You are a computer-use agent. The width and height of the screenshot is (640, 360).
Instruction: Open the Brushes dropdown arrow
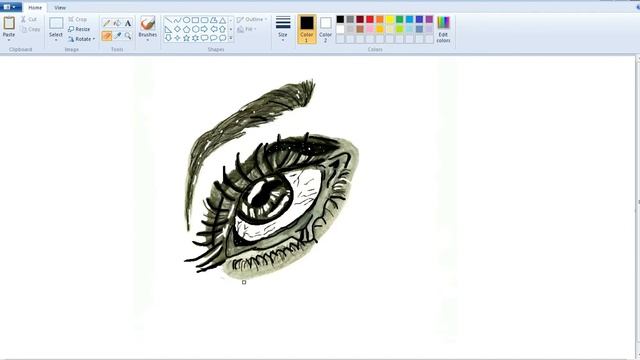click(x=148, y=40)
